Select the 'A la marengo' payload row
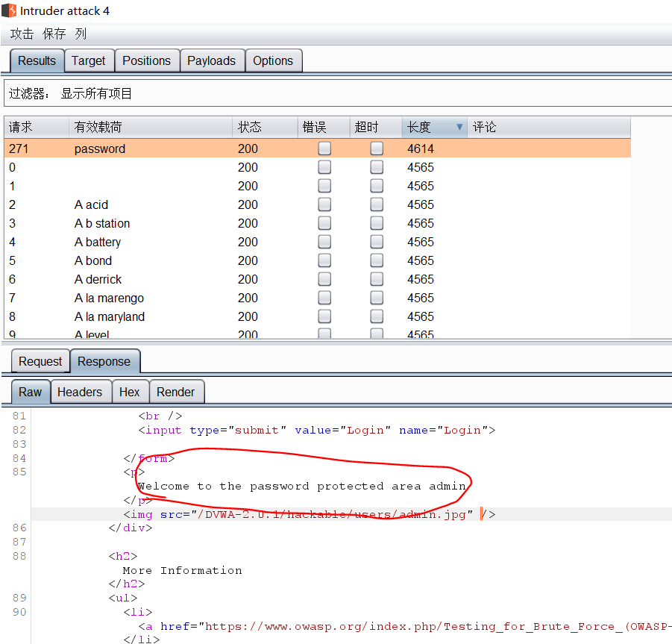This screenshot has height=644, width=672. pyautogui.click(x=317, y=298)
